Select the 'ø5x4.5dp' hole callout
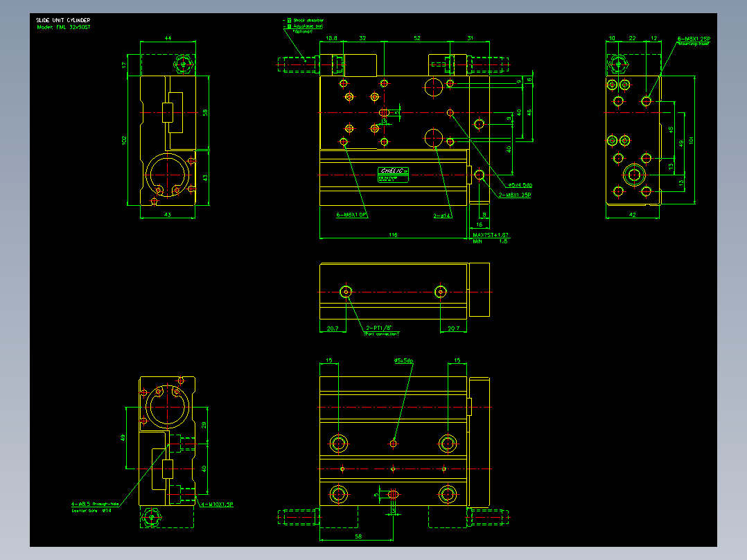 point(520,185)
